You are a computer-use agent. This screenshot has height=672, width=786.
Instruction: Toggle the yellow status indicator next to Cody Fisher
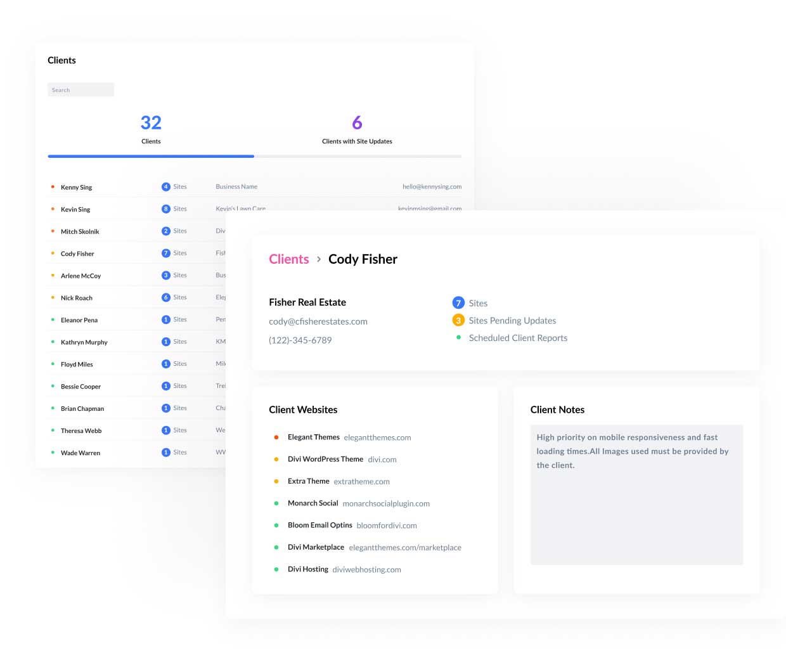pos(53,253)
